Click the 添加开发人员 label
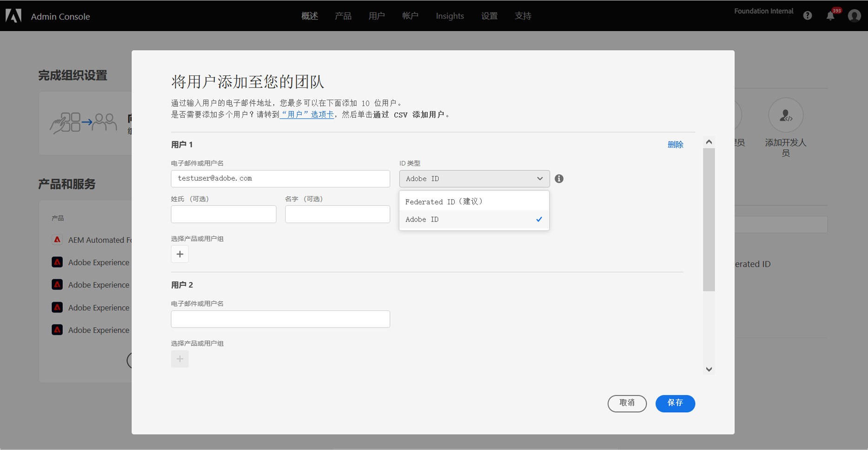This screenshot has width=868, height=450. pos(786,148)
